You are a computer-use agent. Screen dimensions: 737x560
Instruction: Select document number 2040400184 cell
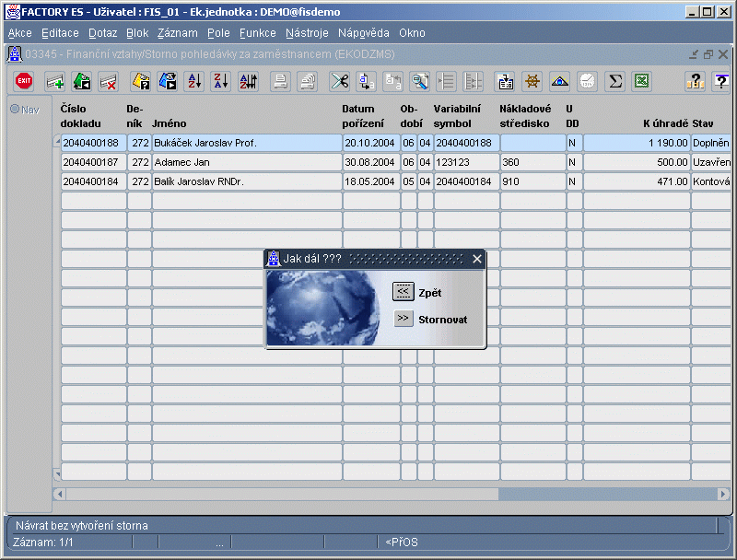coord(94,181)
